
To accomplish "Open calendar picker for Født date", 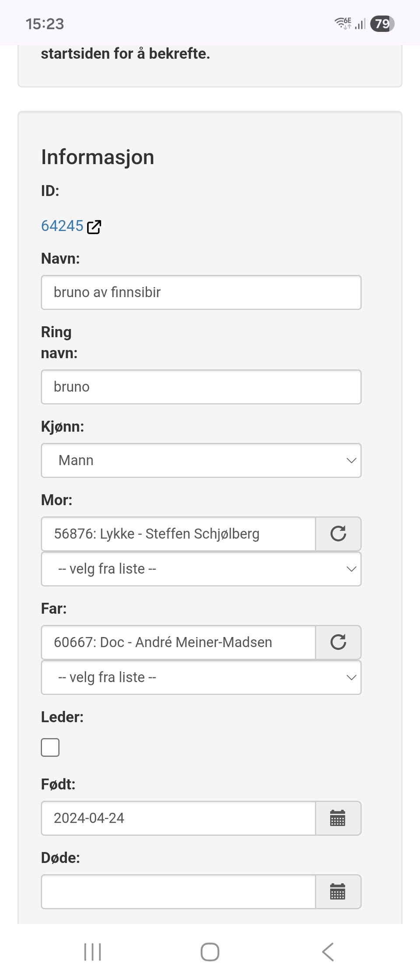I will point(338,818).
